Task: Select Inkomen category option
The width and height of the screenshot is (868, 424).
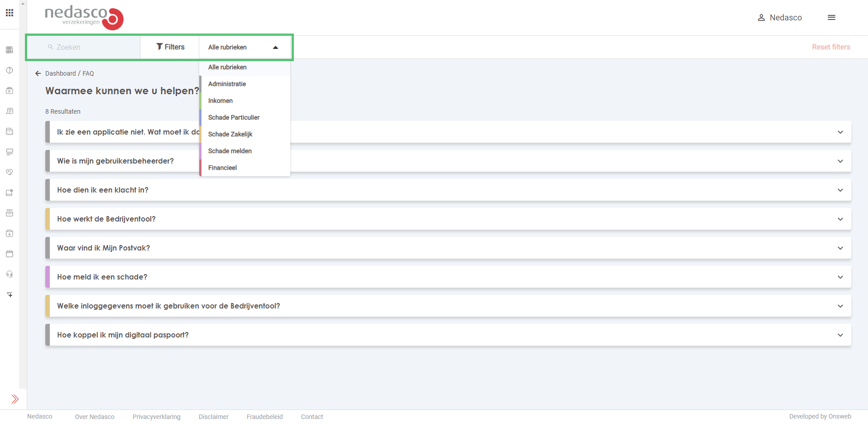Action: click(245, 101)
